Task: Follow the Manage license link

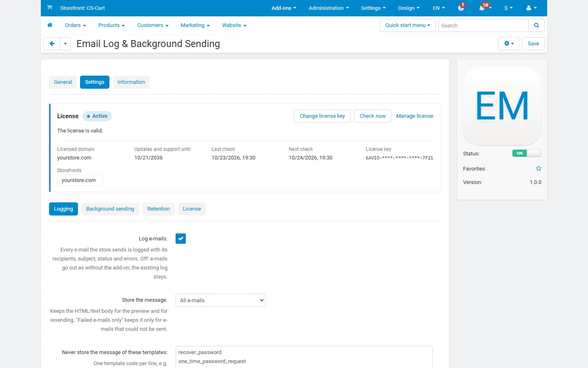Action: (x=414, y=116)
